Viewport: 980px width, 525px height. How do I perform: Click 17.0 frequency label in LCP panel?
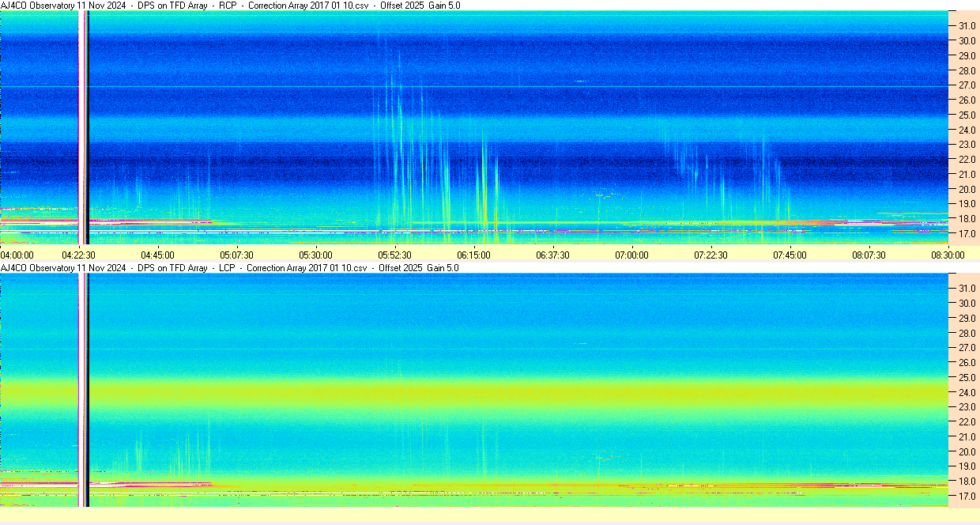click(x=967, y=497)
